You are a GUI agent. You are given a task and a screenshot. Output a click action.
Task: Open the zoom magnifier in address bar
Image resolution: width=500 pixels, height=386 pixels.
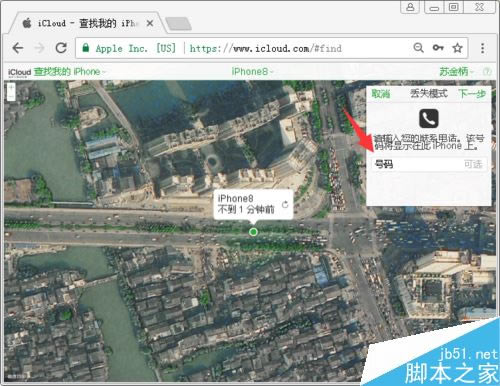(418, 48)
